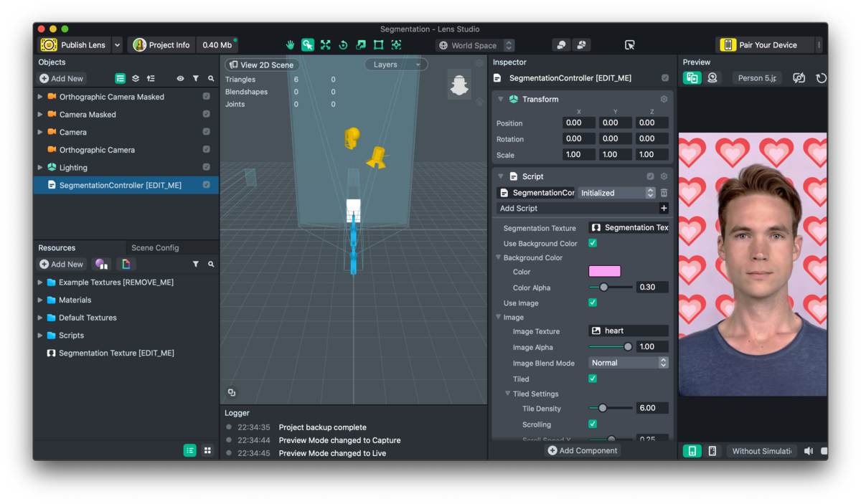Click Add New in Objects panel

[x=62, y=78]
